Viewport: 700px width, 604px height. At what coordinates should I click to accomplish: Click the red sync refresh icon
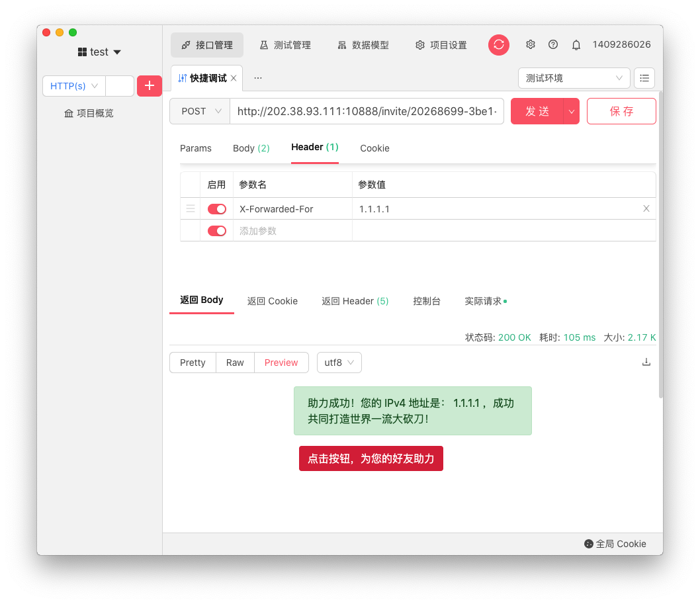499,44
